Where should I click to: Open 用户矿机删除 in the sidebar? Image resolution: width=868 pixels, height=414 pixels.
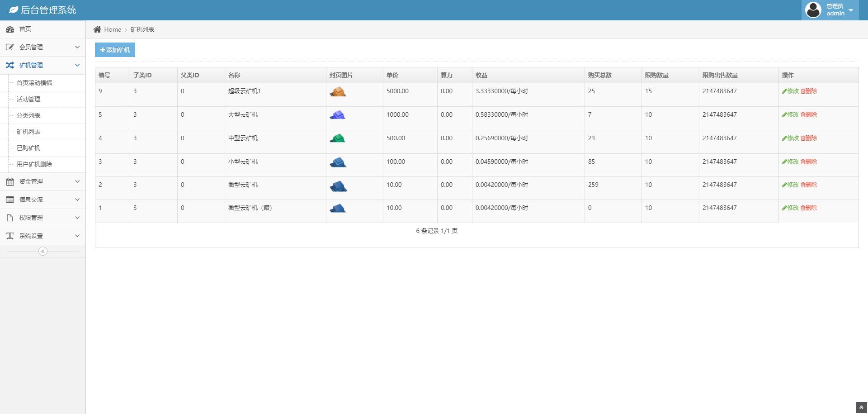[x=34, y=164]
